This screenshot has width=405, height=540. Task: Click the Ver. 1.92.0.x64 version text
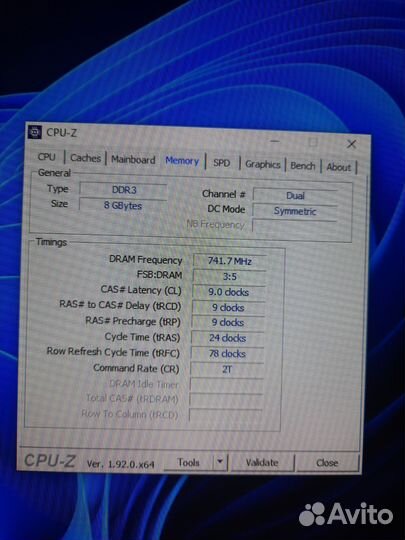(121, 464)
